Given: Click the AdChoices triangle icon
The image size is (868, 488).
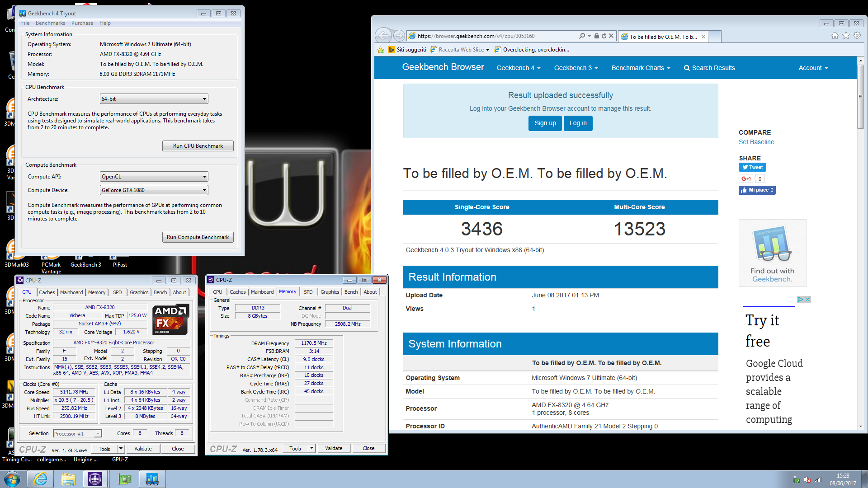Looking at the screenshot, I should pos(800,299).
